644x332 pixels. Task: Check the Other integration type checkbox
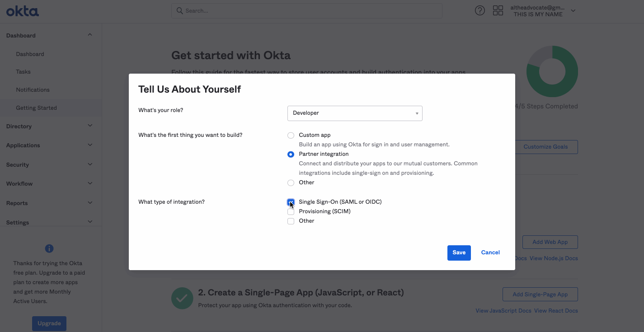pos(291,221)
